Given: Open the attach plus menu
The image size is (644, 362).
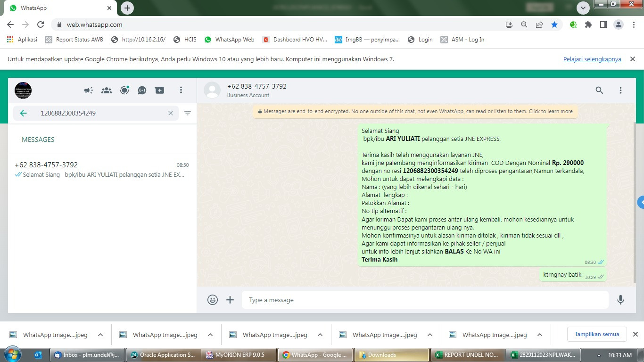Looking at the screenshot, I should pyautogui.click(x=230, y=300).
